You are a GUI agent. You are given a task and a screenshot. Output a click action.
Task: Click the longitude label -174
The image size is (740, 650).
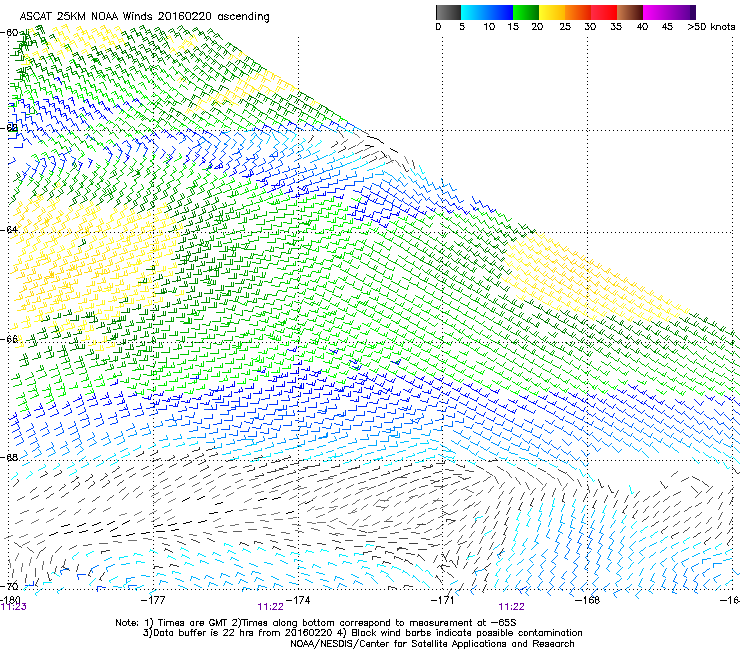(x=298, y=600)
